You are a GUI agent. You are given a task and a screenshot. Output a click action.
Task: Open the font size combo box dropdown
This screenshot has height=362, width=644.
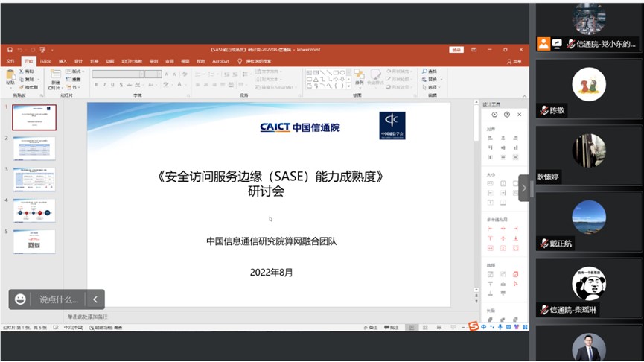(x=159, y=74)
